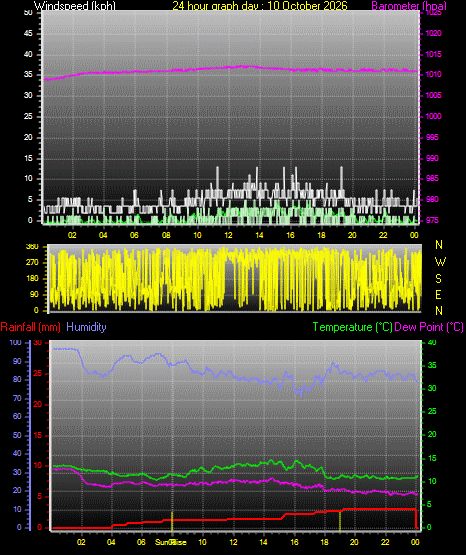466x555 pixels.
Task: Click humidity axis value 100
Action: (15, 343)
